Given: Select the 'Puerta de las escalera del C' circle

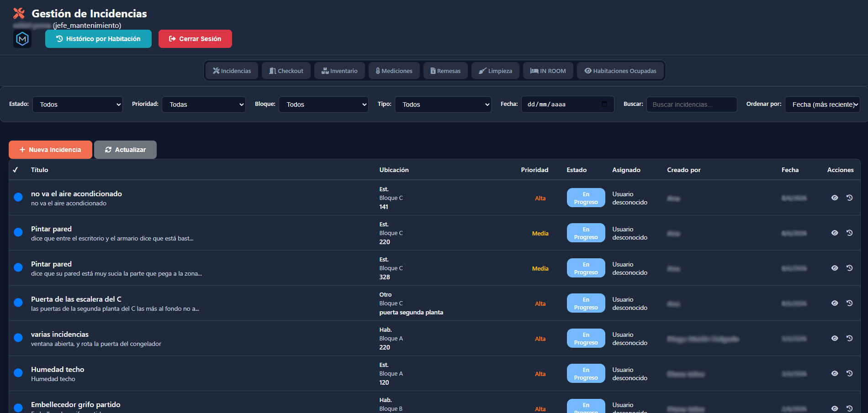Looking at the screenshot, I should [x=18, y=303].
